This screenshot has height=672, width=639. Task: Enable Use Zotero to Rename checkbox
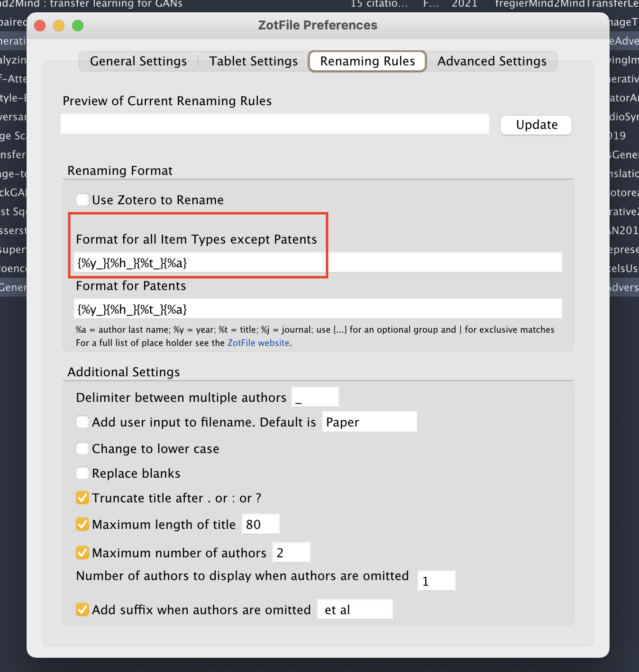pos(82,200)
